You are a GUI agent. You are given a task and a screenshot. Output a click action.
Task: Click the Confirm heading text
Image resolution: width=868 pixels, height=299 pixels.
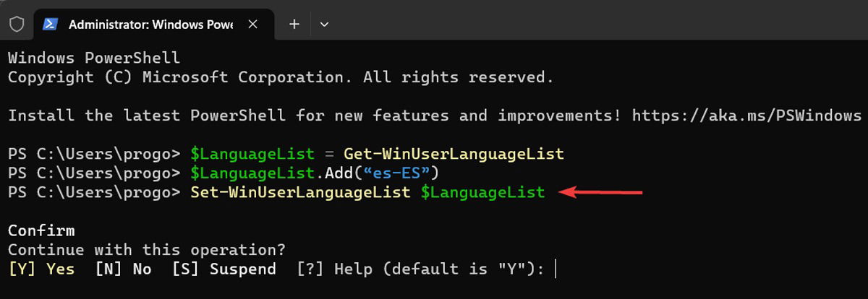[x=41, y=231]
